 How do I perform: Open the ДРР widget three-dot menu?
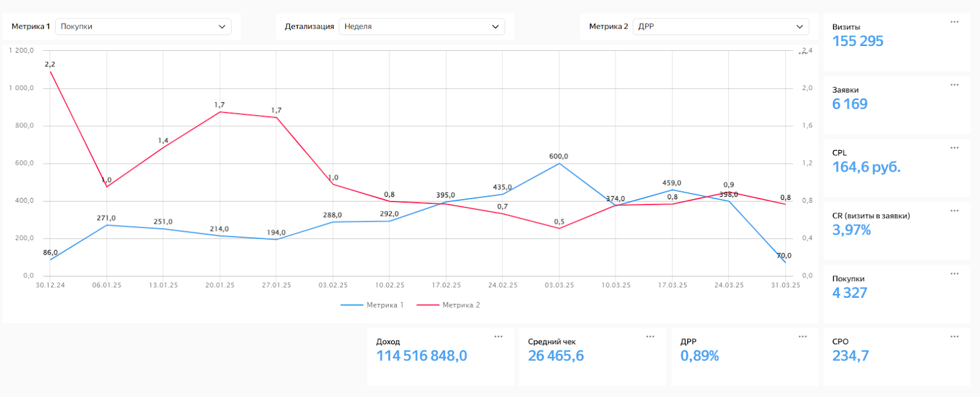[802, 337]
